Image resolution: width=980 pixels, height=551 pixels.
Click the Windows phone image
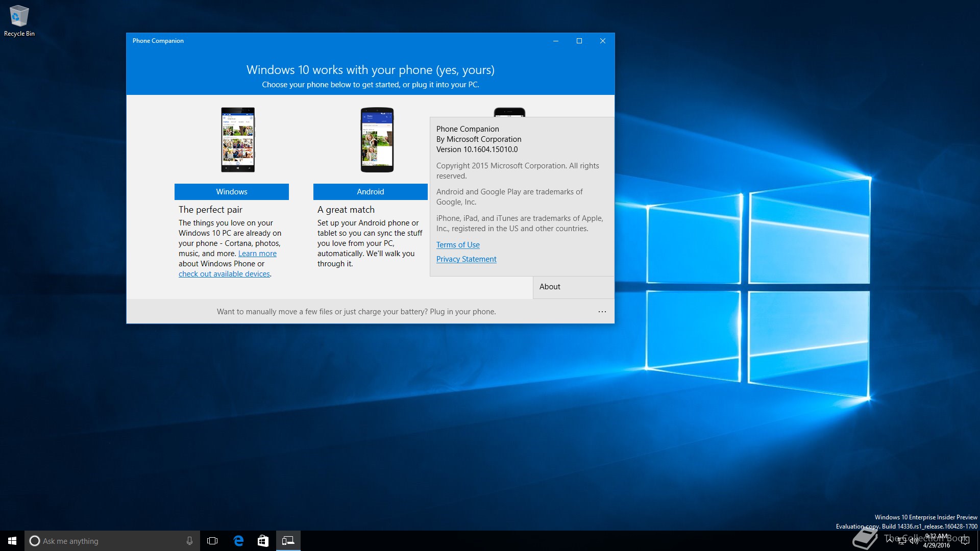[238, 139]
